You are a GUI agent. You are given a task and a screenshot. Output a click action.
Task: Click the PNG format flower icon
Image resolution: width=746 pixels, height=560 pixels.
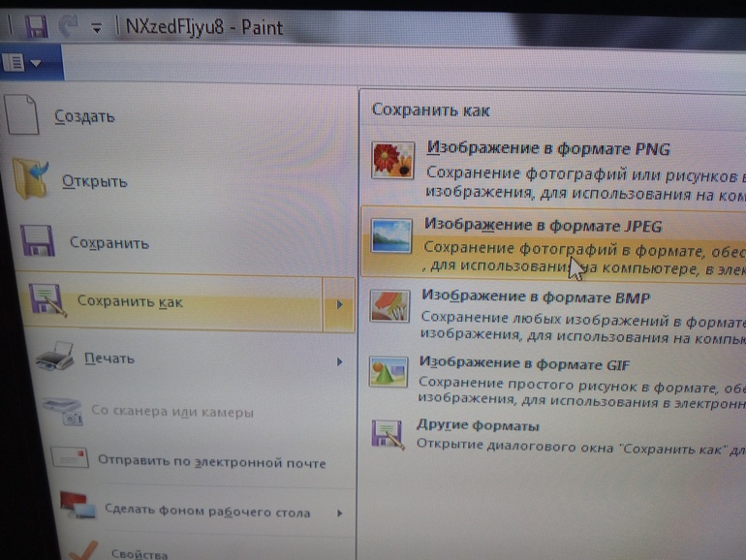point(392,160)
